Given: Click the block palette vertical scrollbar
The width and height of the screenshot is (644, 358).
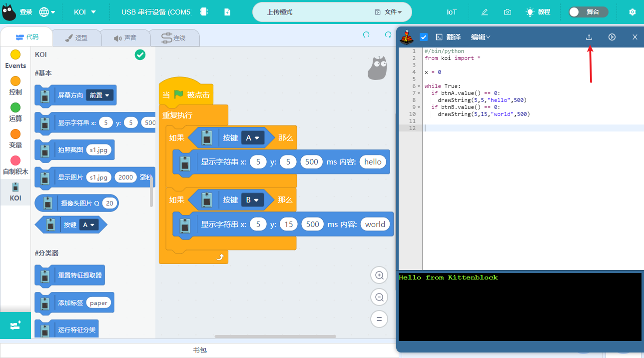Looking at the screenshot, I should [x=151, y=191].
